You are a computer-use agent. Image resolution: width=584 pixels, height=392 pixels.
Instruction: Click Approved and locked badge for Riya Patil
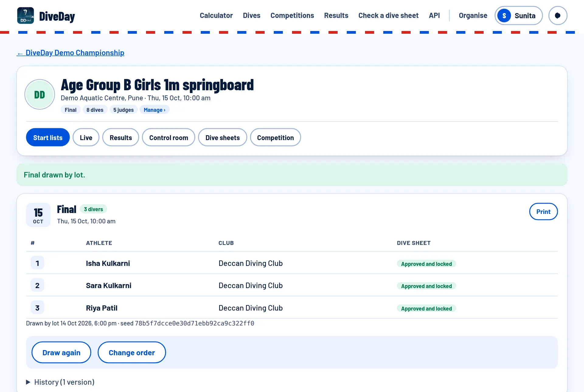[x=426, y=308]
